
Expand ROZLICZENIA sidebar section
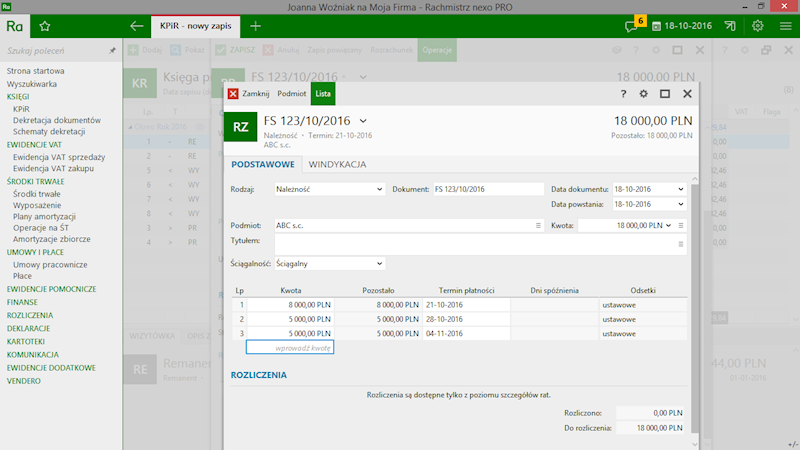point(30,315)
